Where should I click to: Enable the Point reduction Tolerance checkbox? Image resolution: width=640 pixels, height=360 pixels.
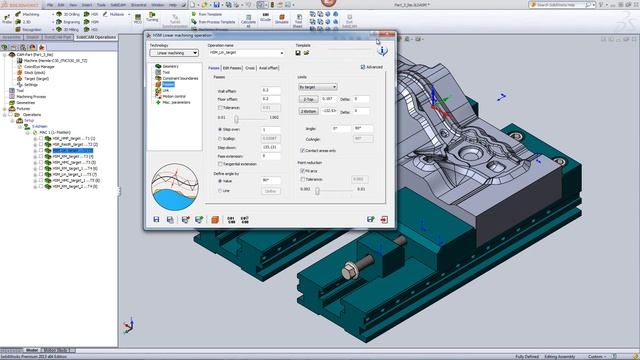302,180
